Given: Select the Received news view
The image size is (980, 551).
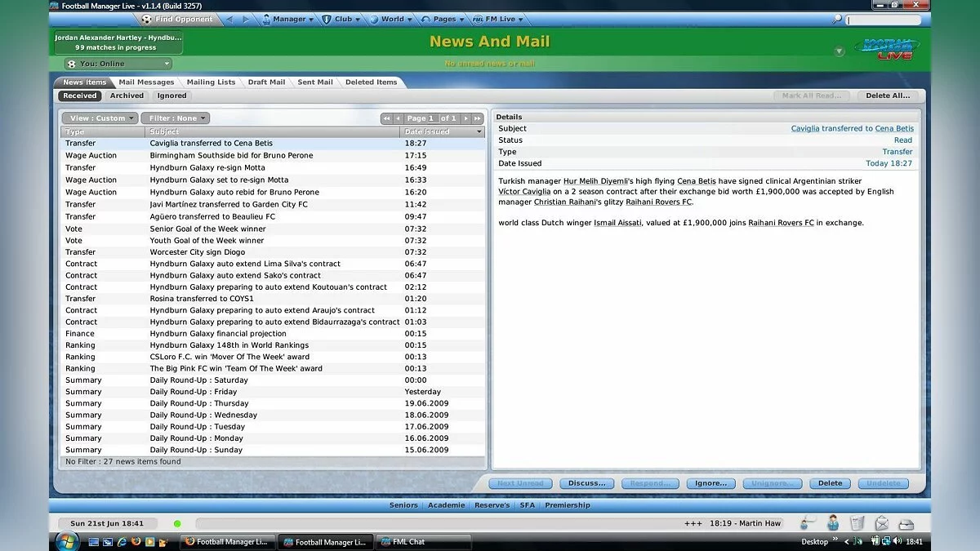Looking at the screenshot, I should (80, 96).
